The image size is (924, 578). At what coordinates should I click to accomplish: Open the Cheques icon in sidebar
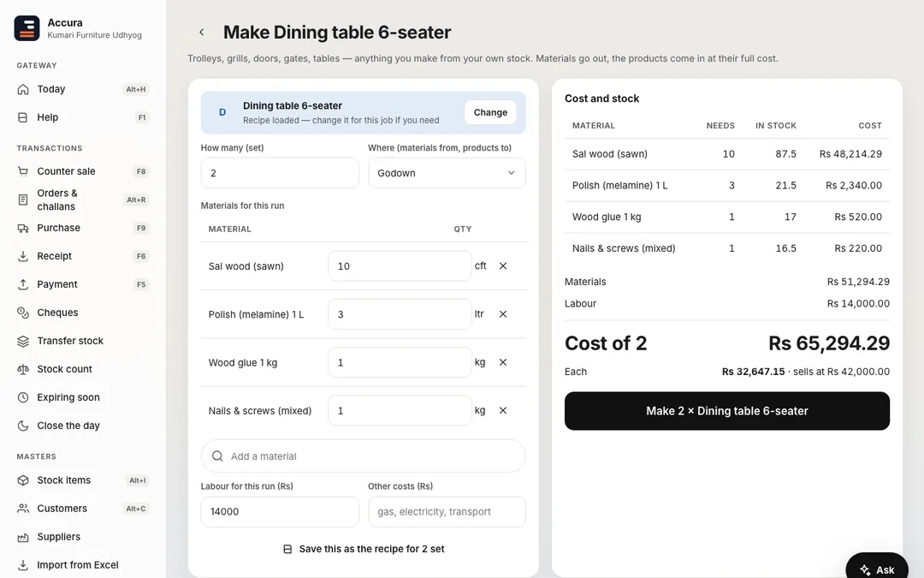point(23,313)
